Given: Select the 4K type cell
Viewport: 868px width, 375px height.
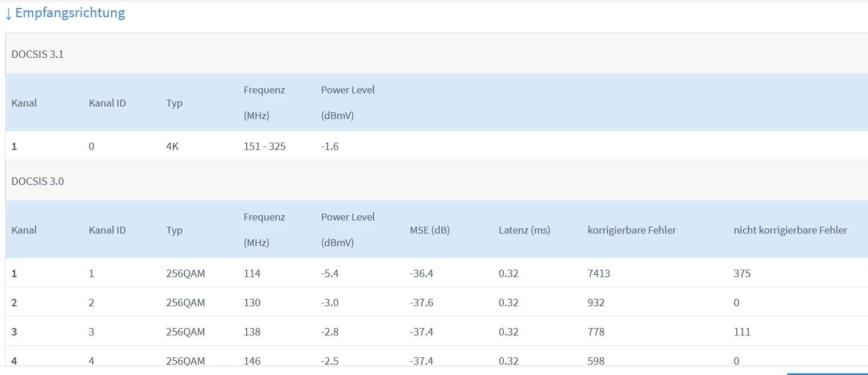Looking at the screenshot, I should 172,147.
